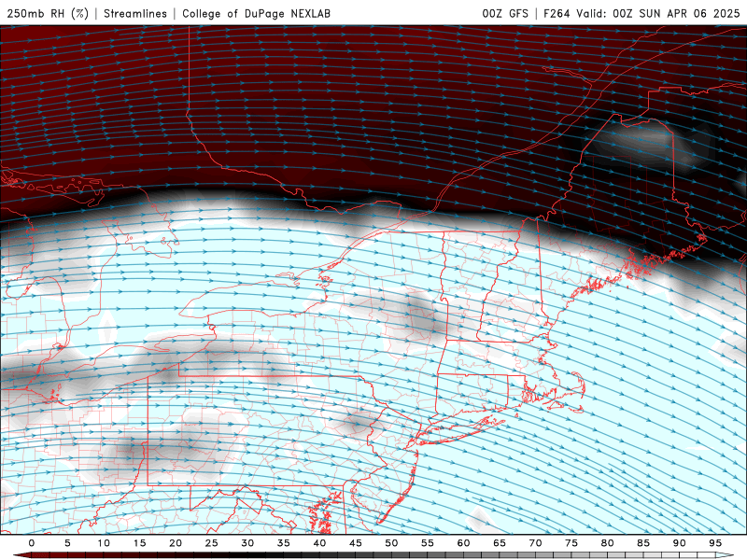Click the '55' colorbar value label
The width and height of the screenshot is (747, 560).
(428, 543)
